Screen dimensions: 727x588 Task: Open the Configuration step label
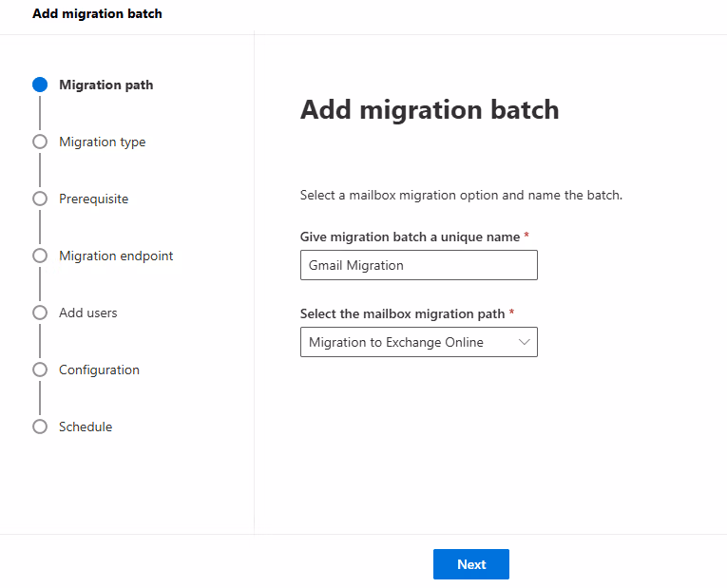tap(99, 370)
